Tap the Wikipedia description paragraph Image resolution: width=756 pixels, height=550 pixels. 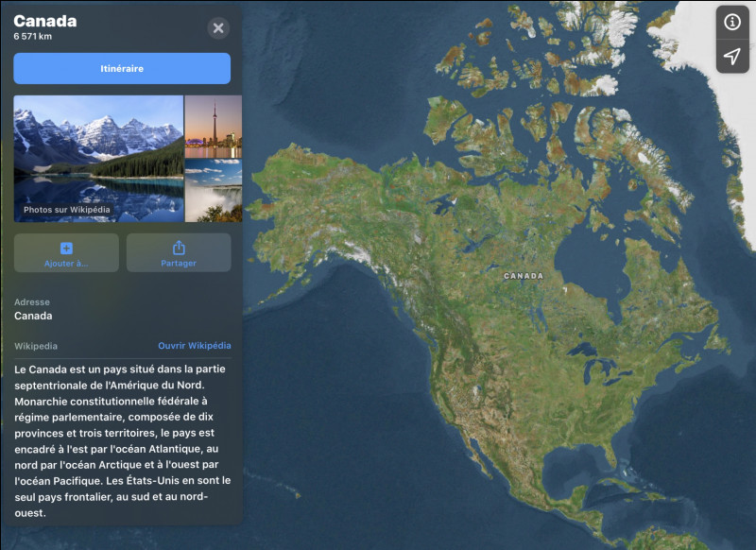(x=123, y=440)
